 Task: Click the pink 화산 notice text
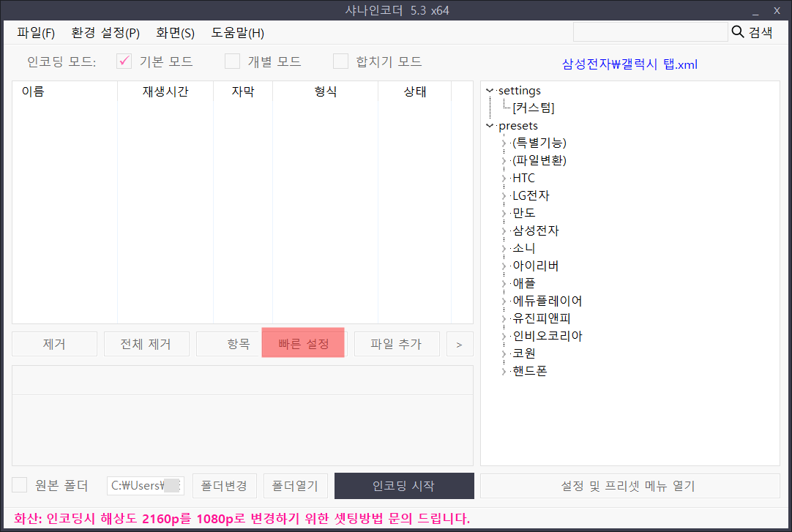click(242, 518)
